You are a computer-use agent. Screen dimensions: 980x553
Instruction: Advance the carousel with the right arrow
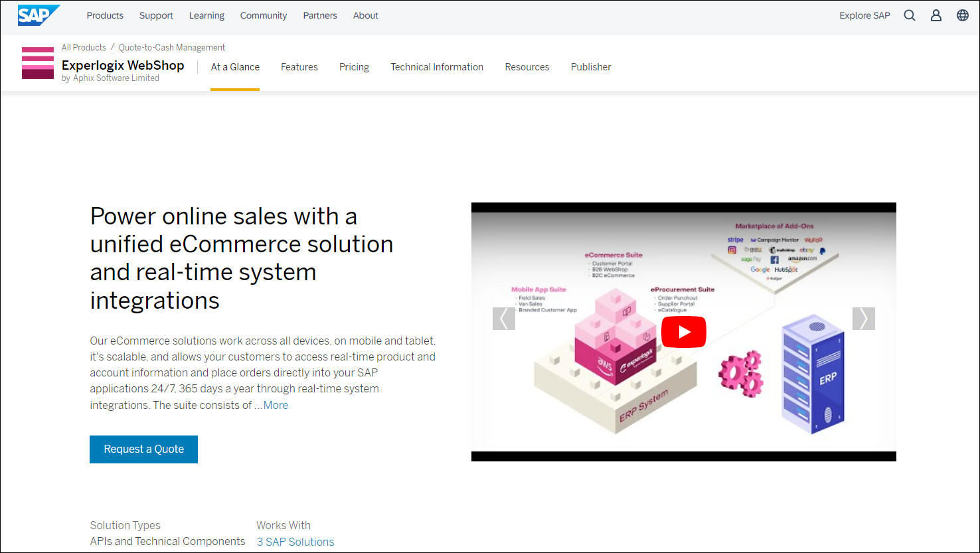tap(864, 319)
